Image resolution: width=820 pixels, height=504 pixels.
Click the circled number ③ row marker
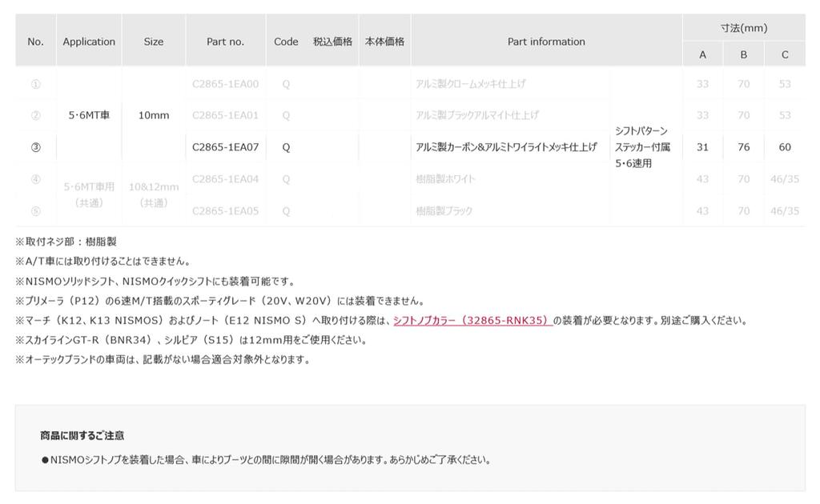tap(35, 147)
